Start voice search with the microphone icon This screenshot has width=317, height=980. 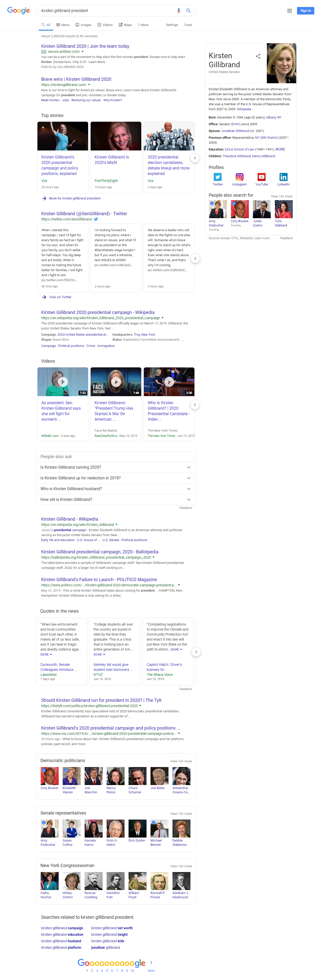[179, 11]
